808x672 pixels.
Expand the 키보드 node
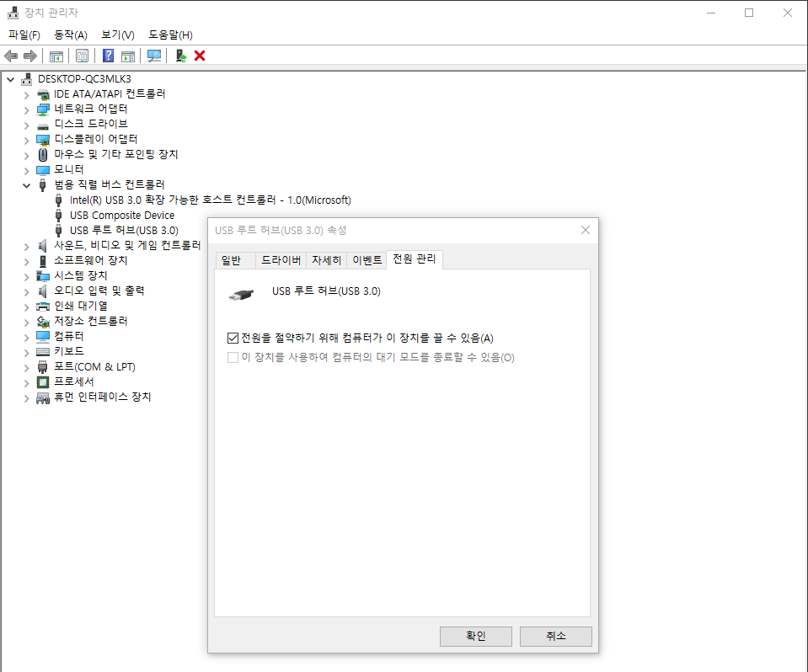26,353
